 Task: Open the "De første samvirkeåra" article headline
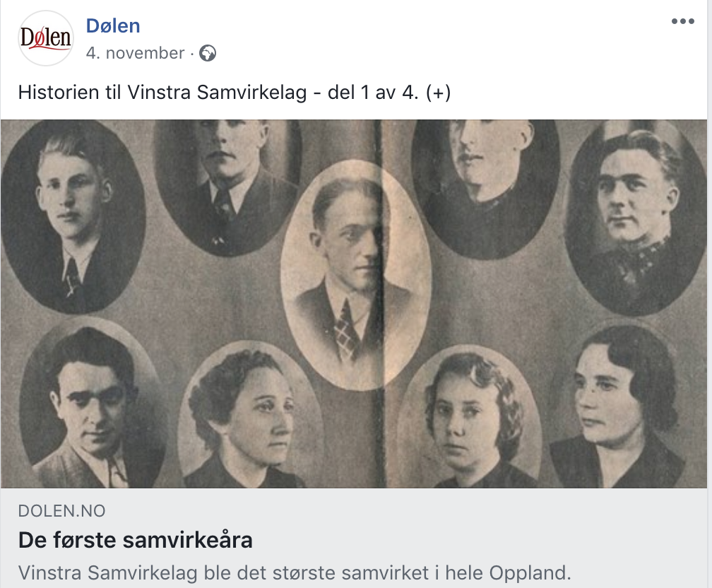[135, 541]
